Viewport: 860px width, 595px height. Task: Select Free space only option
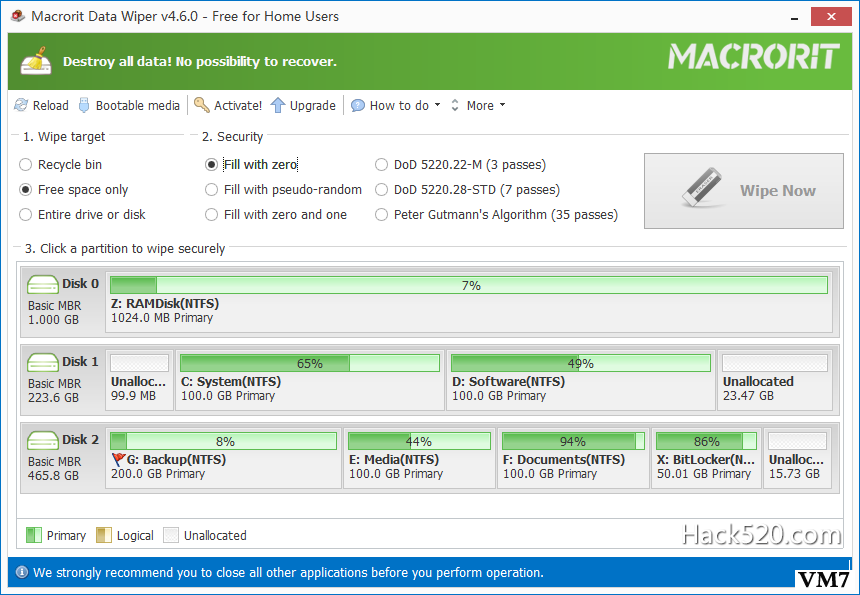coord(73,190)
